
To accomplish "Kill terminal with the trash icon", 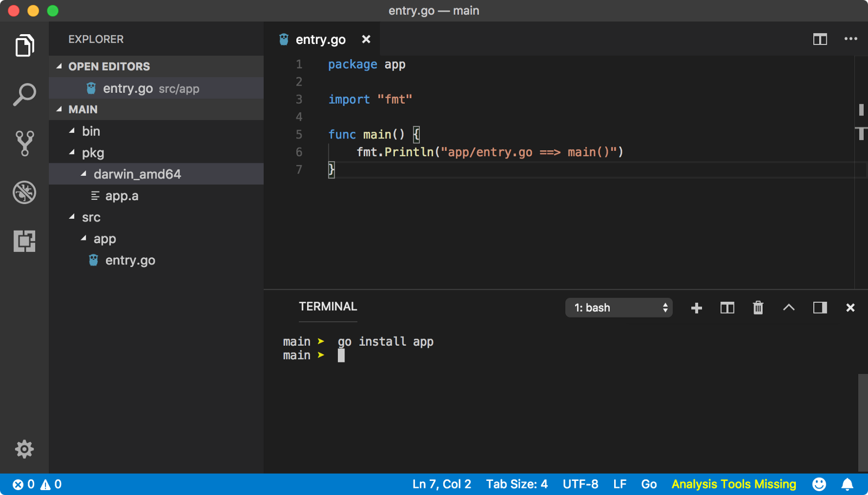I will click(x=758, y=308).
